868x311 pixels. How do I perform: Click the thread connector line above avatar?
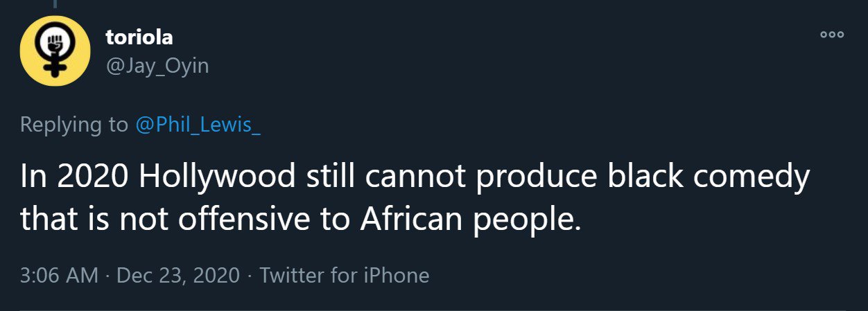pyautogui.click(x=55, y=3)
